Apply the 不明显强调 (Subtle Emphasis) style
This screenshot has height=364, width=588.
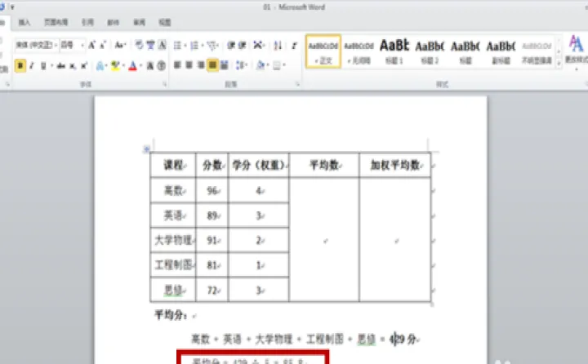(x=537, y=51)
